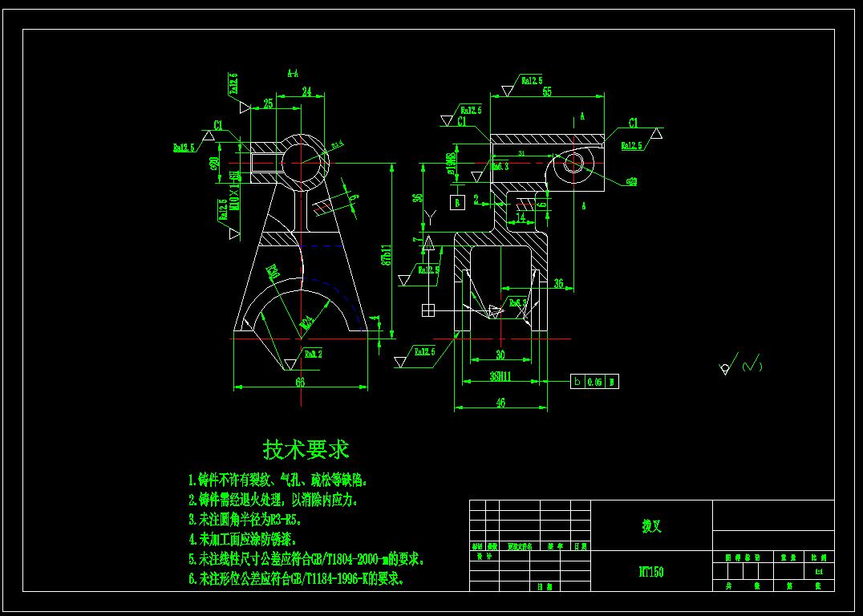Select the 设计 cell in title block
The image size is (863, 616).
click(484, 557)
